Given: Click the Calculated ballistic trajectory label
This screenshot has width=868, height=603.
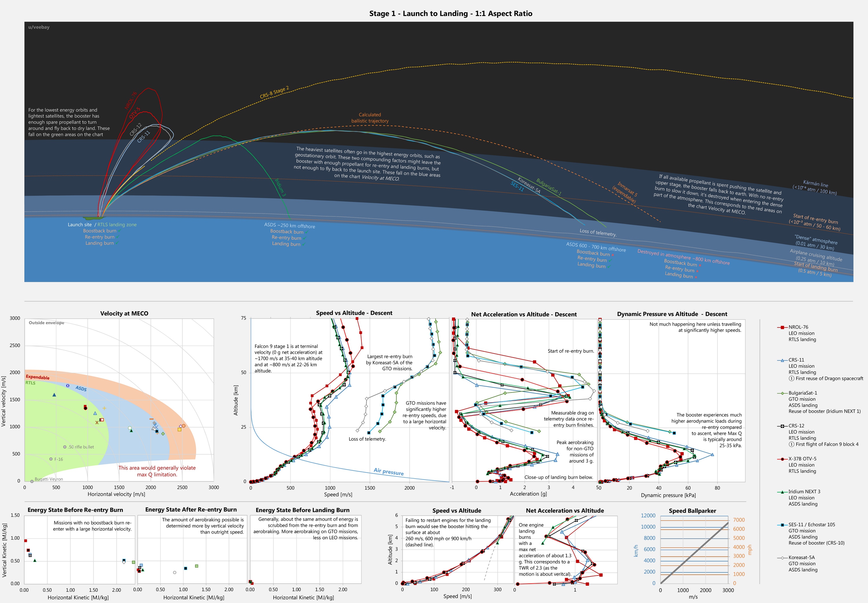Looking at the screenshot, I should (369, 118).
